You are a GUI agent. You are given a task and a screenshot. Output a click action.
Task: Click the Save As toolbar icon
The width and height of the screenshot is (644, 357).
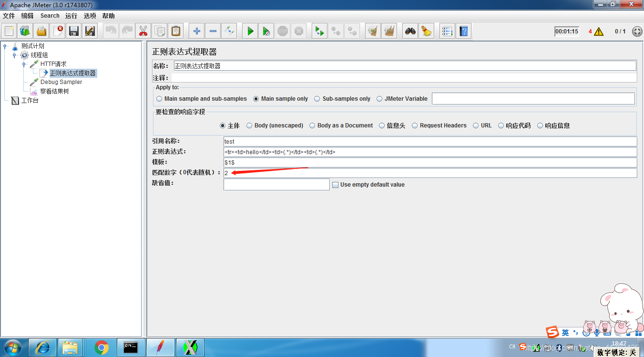pos(90,31)
